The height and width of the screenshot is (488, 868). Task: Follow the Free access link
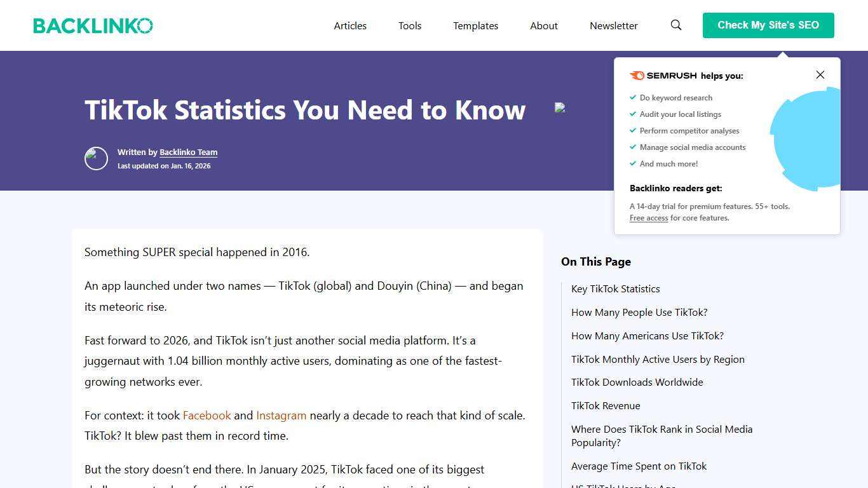pos(648,218)
